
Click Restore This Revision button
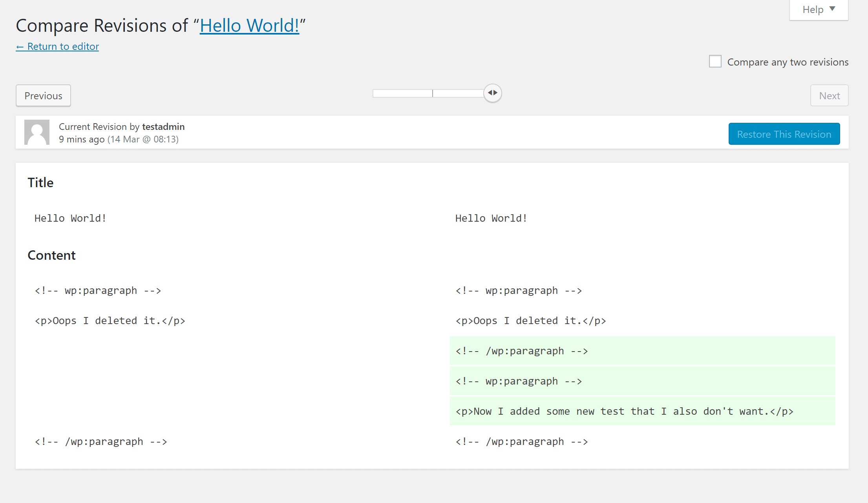click(784, 133)
